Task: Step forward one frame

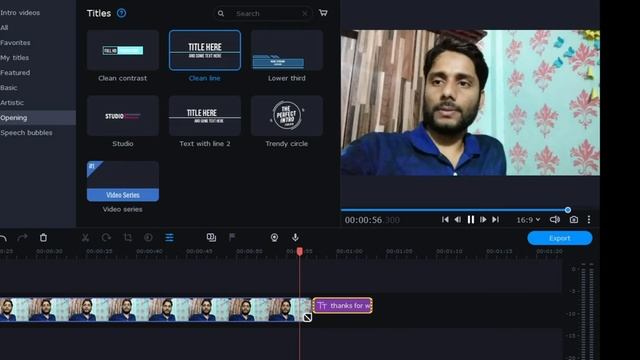Action: pos(483,220)
